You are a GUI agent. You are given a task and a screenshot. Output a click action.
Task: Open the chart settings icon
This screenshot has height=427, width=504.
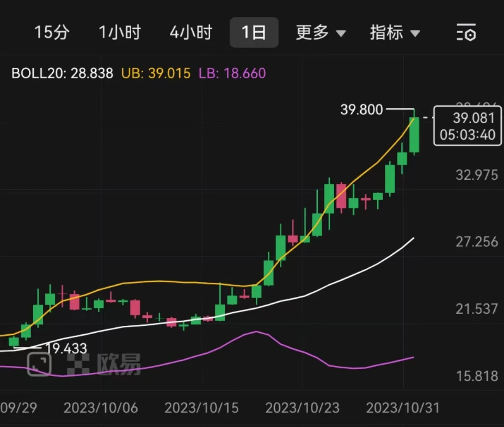click(x=466, y=32)
